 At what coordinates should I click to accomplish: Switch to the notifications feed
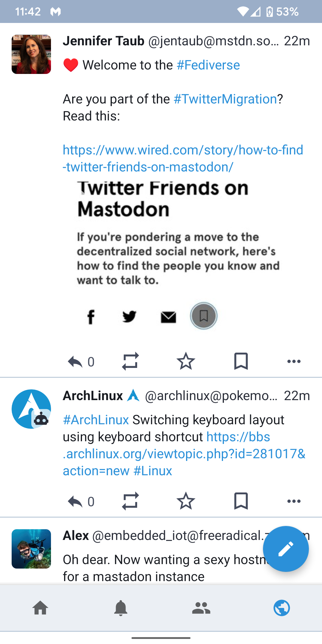click(121, 608)
